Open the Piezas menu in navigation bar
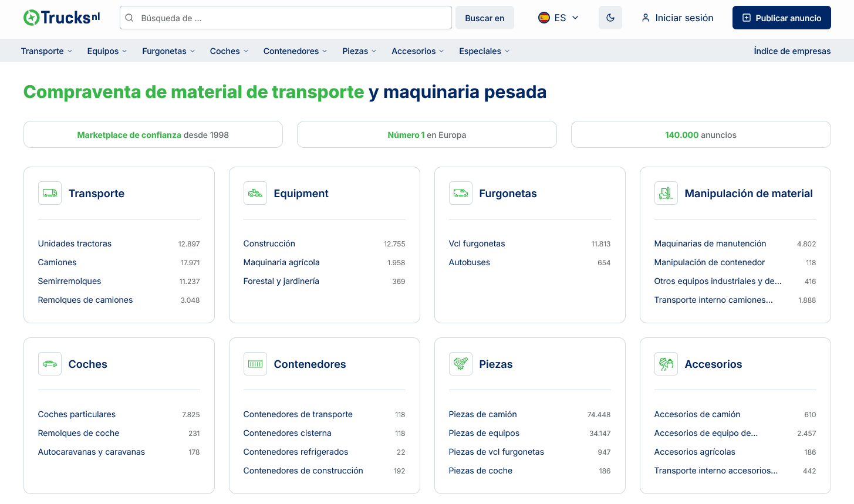 [x=359, y=51]
